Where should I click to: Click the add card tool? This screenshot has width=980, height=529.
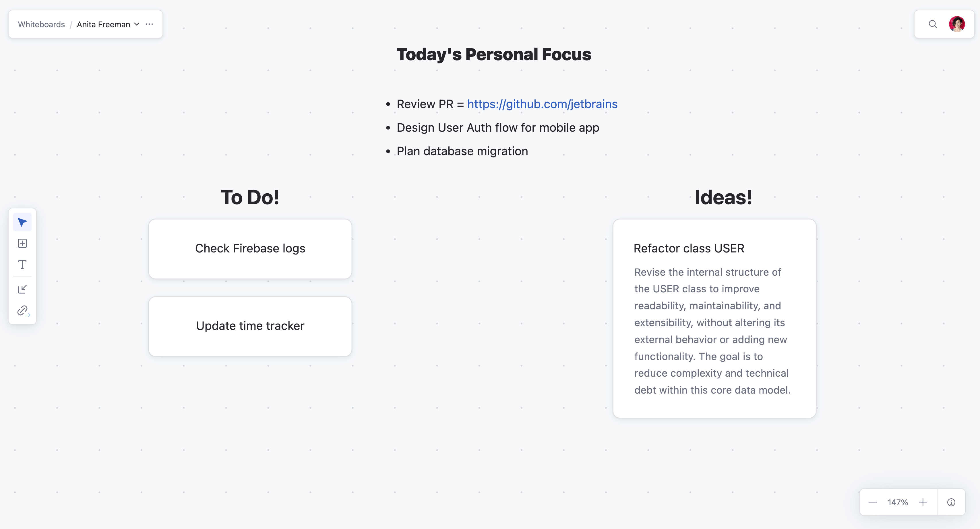[x=22, y=243]
